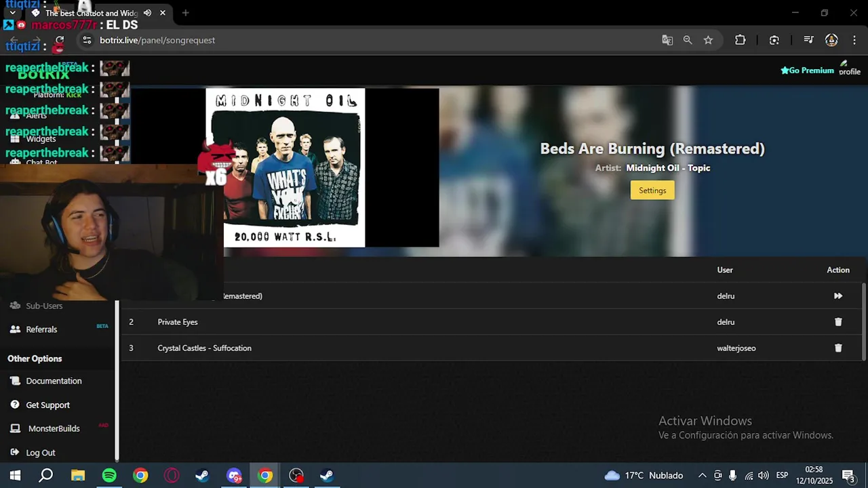Click the Go Premium link

point(807,70)
